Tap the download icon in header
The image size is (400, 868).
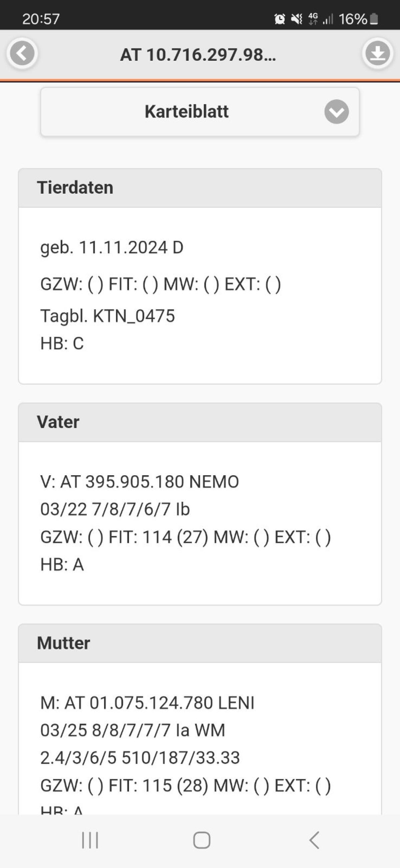click(377, 54)
